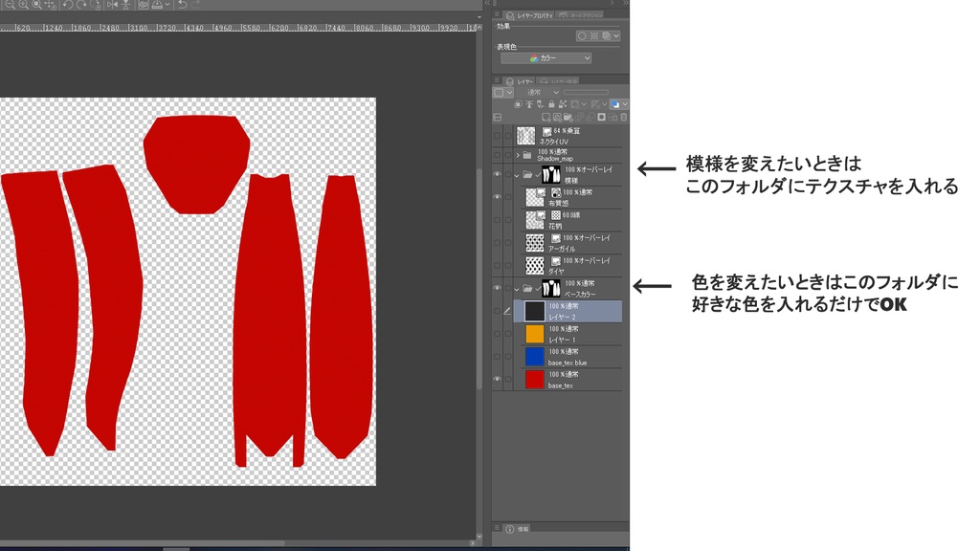Open the export stamp dropdown arrow
Screen dimensions: 980x551
(167, 5)
